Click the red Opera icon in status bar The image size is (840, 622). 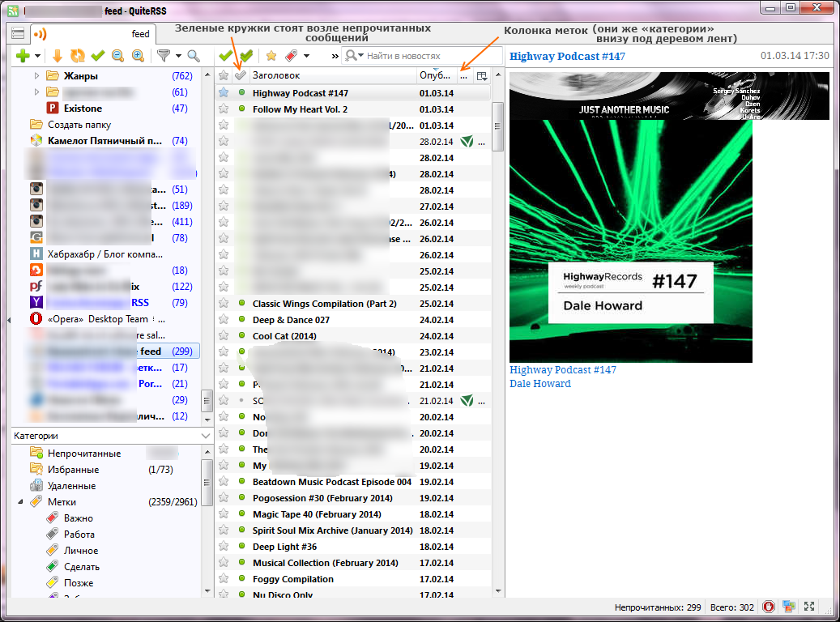click(x=768, y=607)
